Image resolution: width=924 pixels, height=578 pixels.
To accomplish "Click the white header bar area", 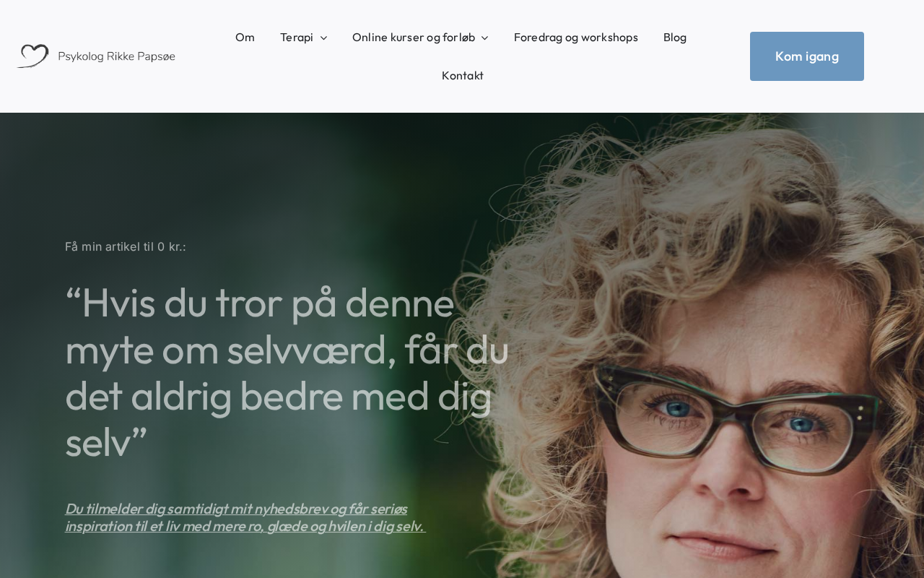I will [462, 101].
